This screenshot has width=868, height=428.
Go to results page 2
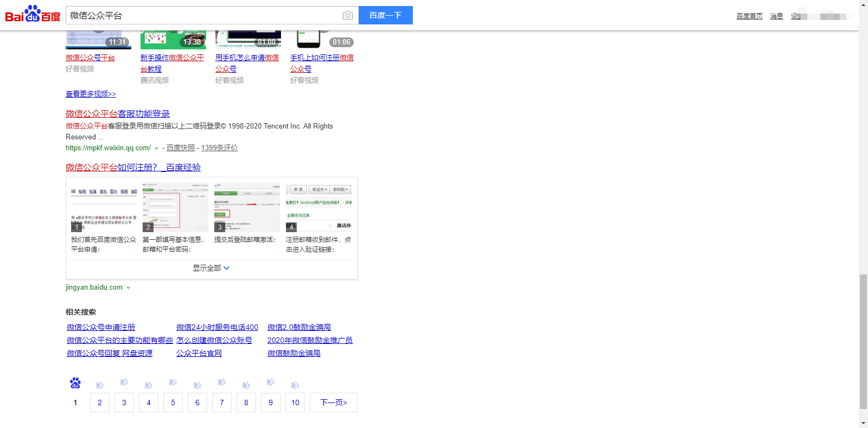(x=100, y=403)
